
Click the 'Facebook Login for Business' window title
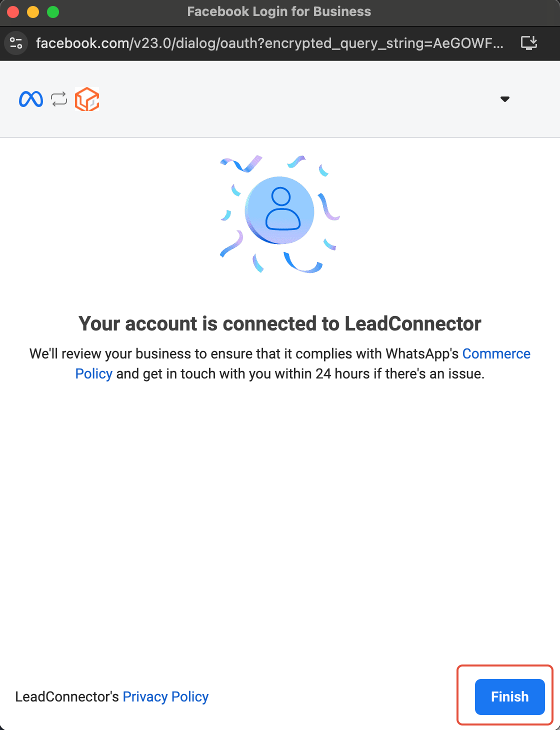coord(279,11)
